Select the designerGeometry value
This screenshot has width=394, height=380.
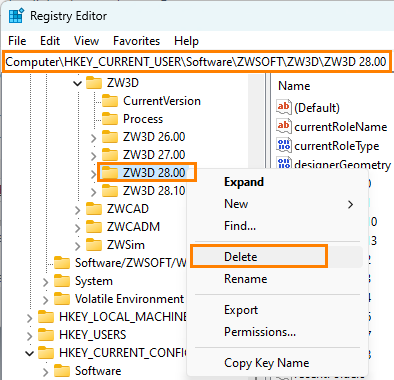(x=342, y=164)
